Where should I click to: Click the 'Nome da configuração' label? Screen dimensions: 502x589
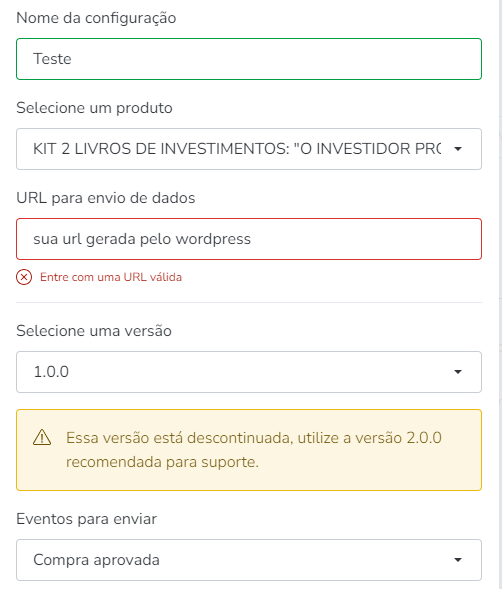[96, 18]
